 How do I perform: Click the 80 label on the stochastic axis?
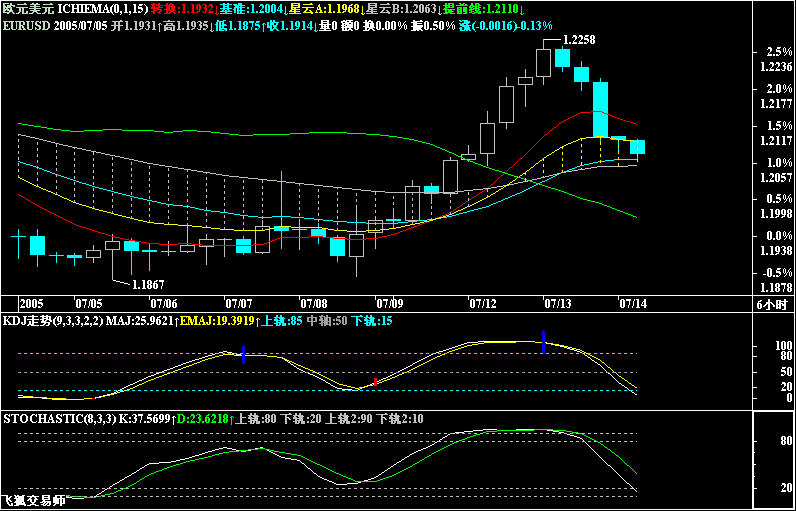click(x=787, y=442)
